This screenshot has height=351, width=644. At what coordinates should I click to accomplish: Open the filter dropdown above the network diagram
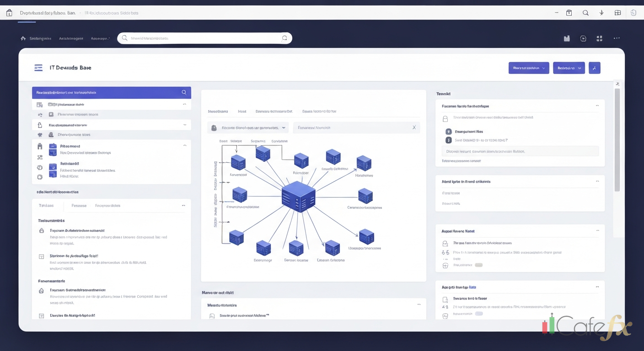click(248, 128)
